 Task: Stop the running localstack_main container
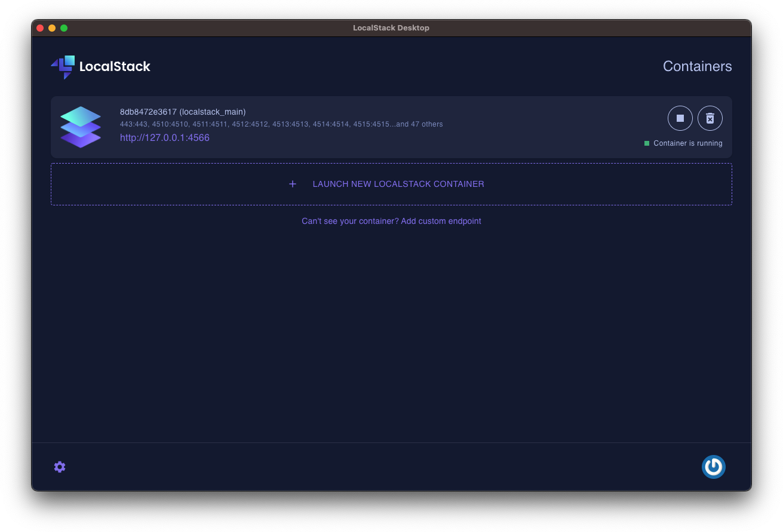[680, 118]
